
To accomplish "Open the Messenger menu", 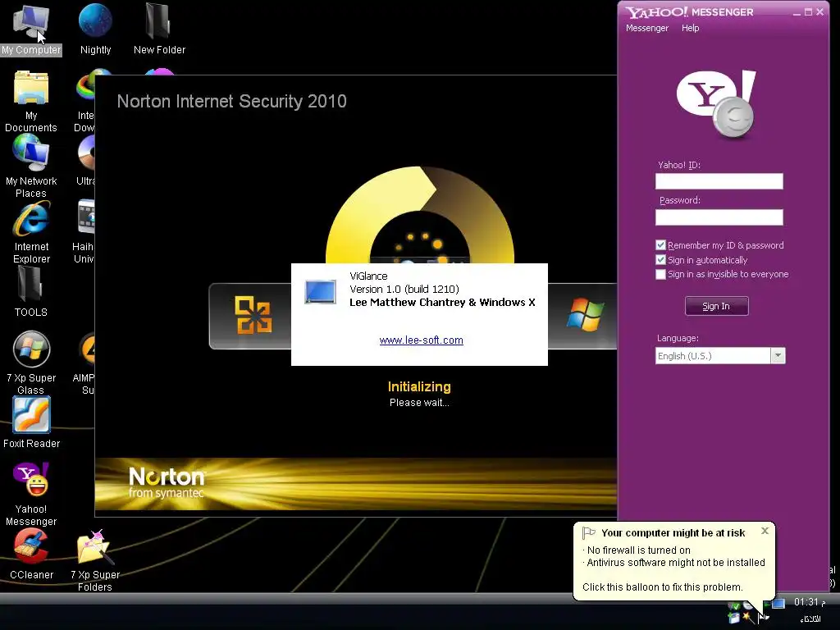I will coord(647,28).
